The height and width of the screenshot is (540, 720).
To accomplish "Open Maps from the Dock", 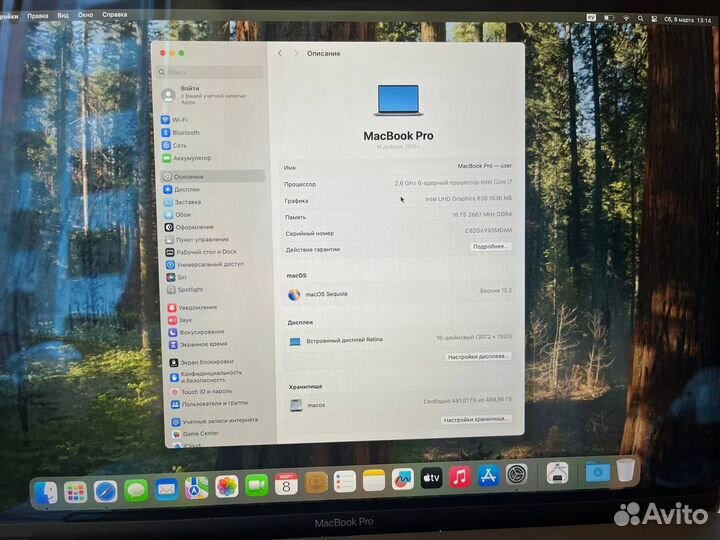I will (197, 488).
